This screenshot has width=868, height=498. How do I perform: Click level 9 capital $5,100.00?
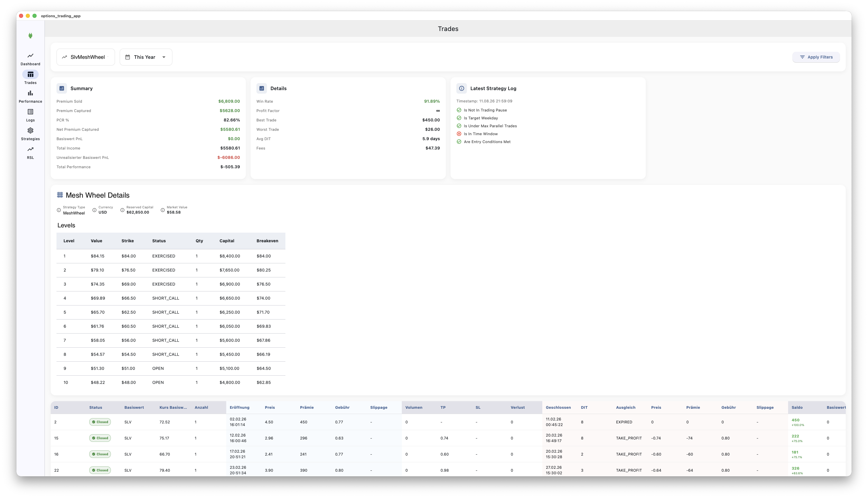point(229,368)
